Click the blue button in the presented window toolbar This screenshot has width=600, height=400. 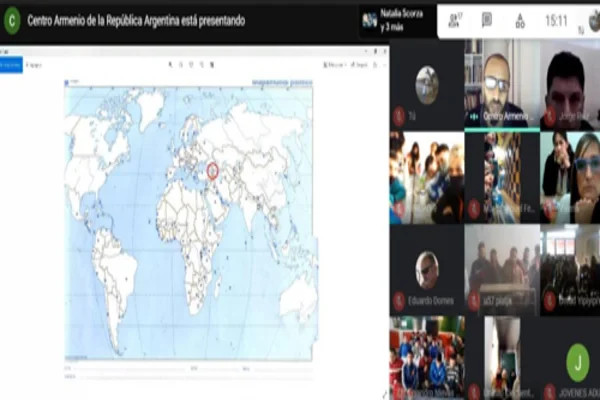coord(11,65)
